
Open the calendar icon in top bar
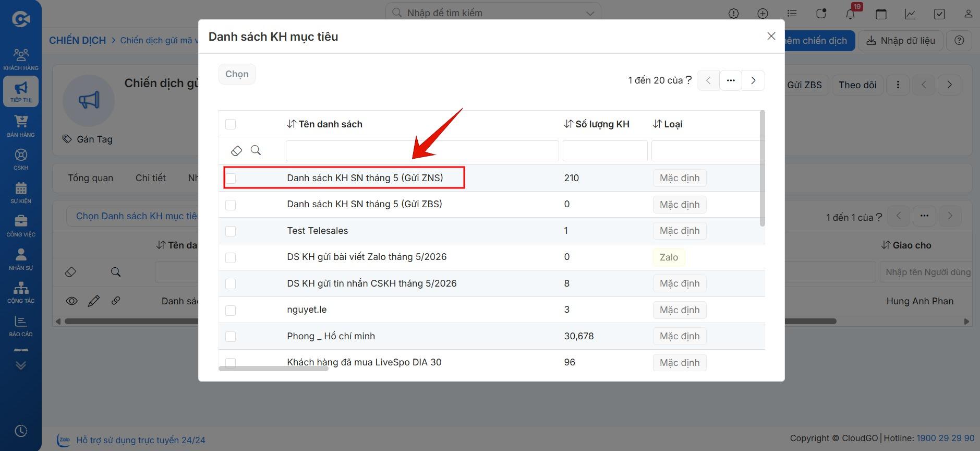pyautogui.click(x=881, y=14)
